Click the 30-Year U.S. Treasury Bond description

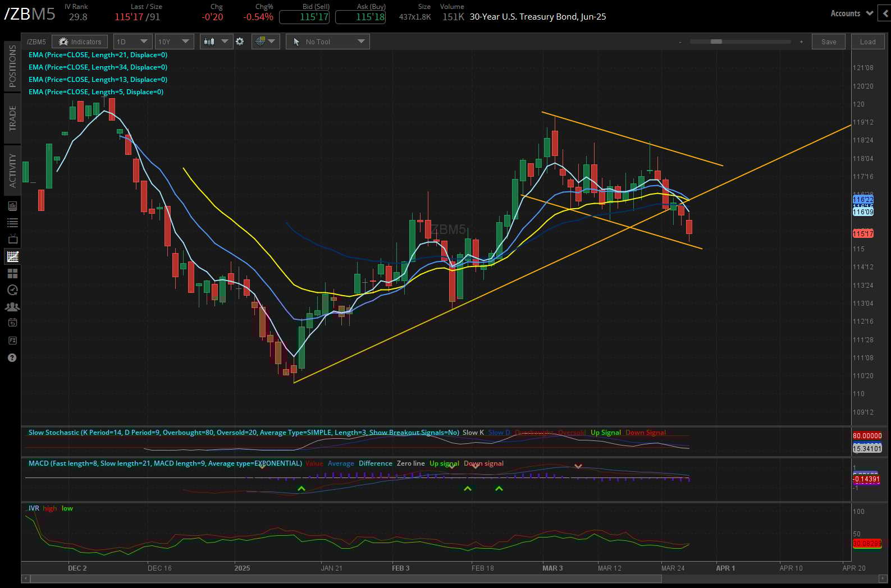(x=538, y=17)
